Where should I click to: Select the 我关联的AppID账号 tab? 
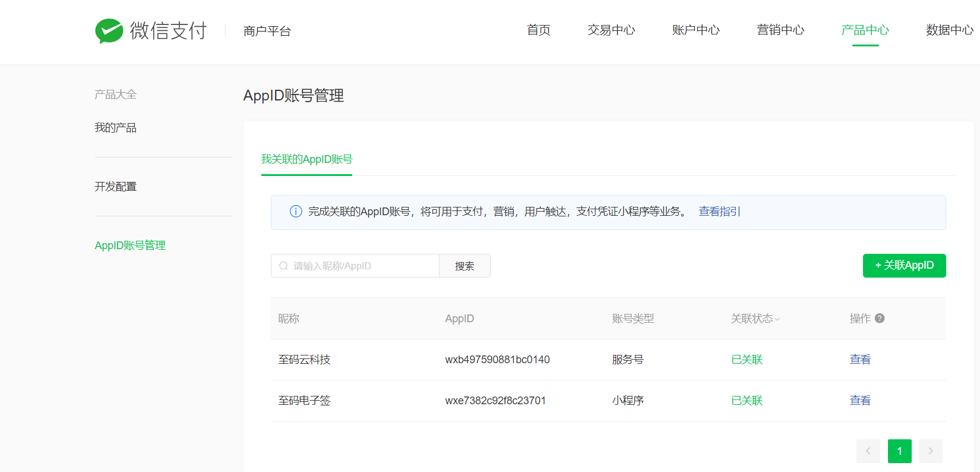306,159
